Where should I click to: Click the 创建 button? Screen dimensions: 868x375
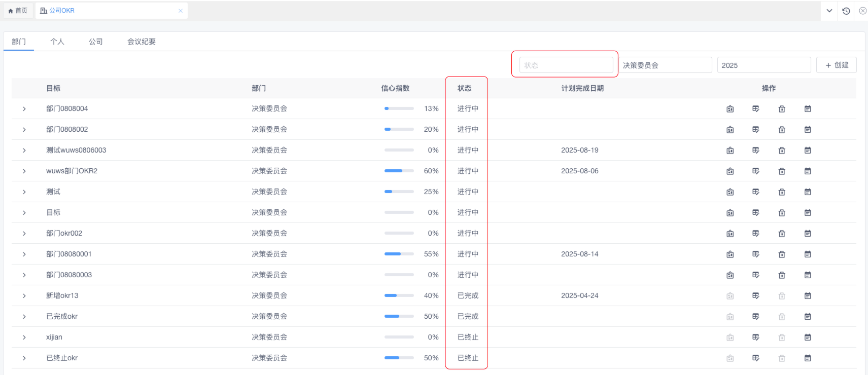836,65
